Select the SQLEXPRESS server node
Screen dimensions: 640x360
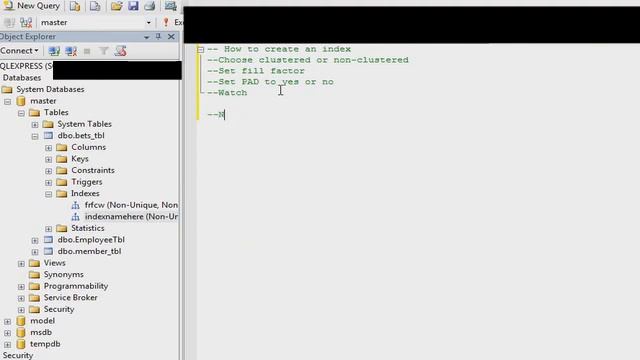26,66
